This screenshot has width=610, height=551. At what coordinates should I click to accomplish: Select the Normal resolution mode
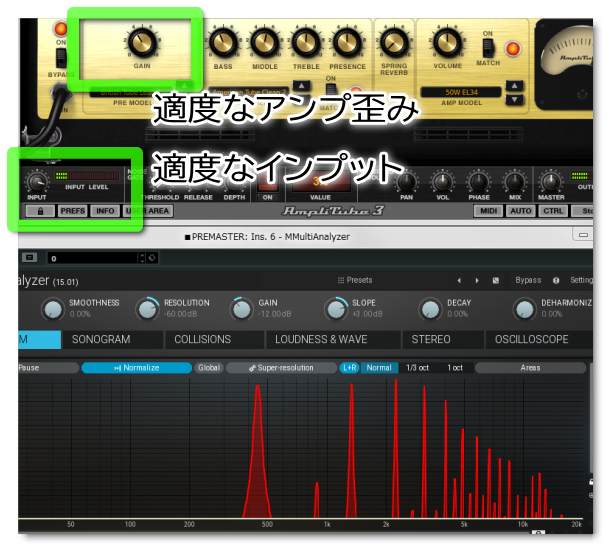click(379, 368)
